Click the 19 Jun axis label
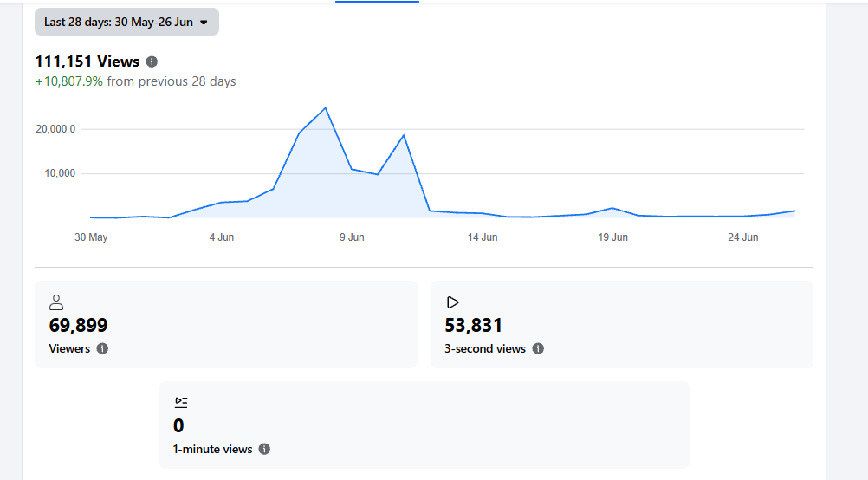Image resolution: width=868 pixels, height=480 pixels. [612, 237]
